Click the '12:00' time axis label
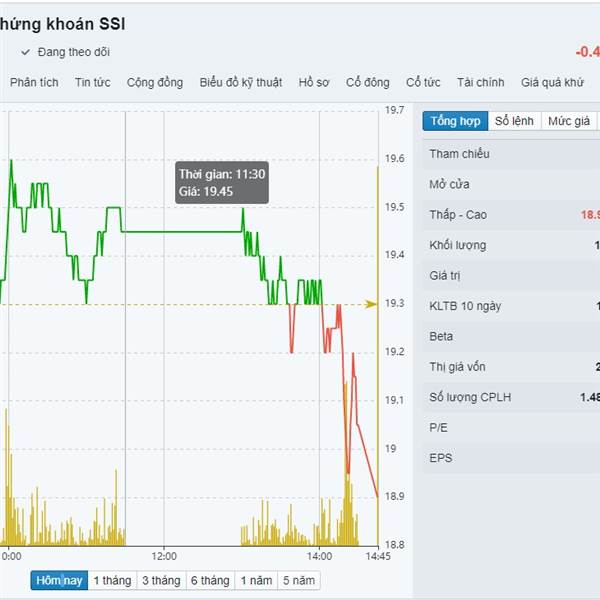 click(x=164, y=556)
